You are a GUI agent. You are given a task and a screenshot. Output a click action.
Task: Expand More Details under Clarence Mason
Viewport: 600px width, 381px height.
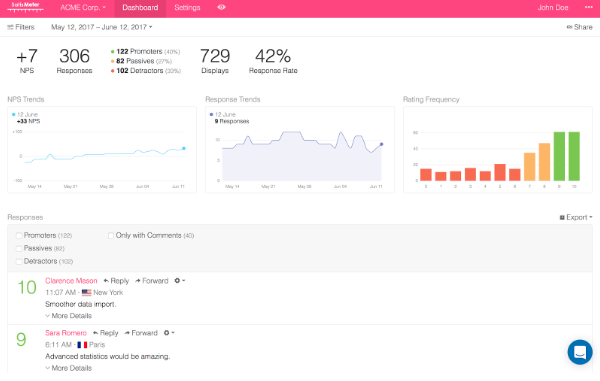68,316
